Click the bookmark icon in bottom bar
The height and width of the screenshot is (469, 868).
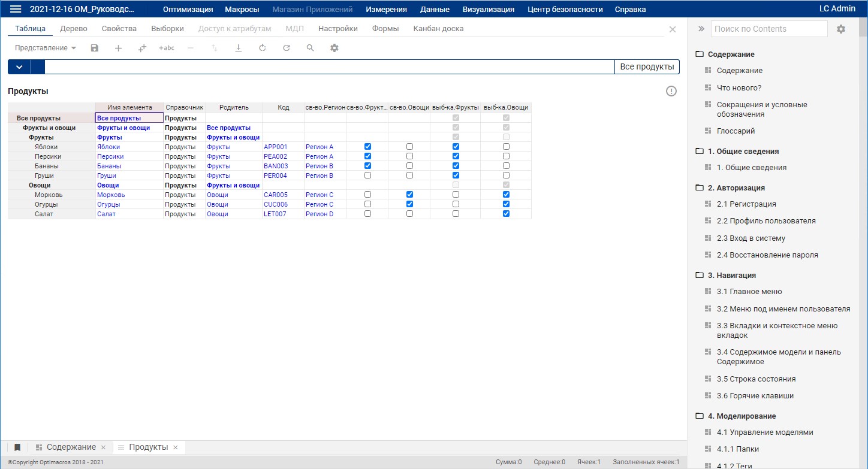[17, 447]
